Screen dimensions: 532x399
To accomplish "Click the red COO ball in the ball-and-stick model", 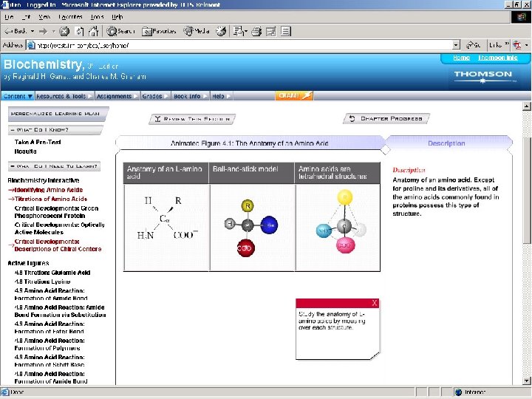I will 245,248.
